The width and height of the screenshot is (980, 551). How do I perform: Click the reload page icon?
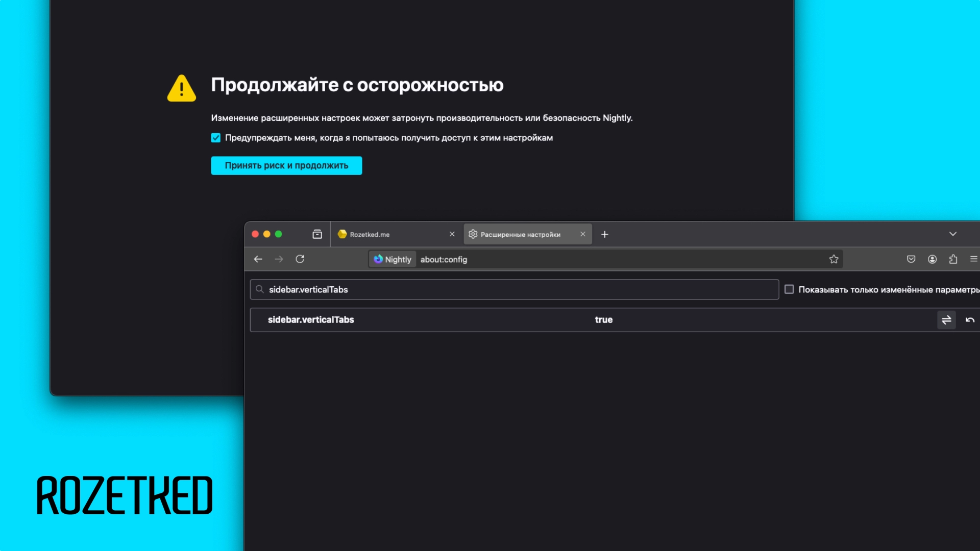pos(300,259)
